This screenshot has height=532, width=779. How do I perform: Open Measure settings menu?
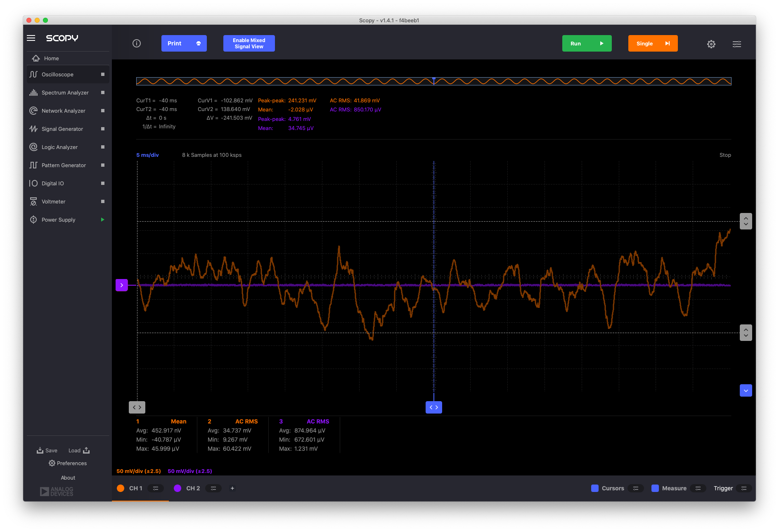coord(698,488)
